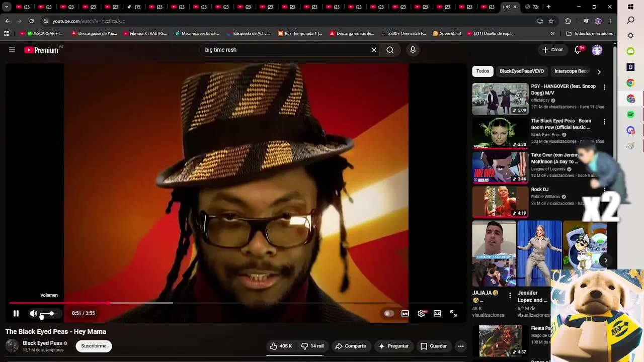Open Spotify from the taskbar
This screenshot has height=362, width=644.
(630, 114)
